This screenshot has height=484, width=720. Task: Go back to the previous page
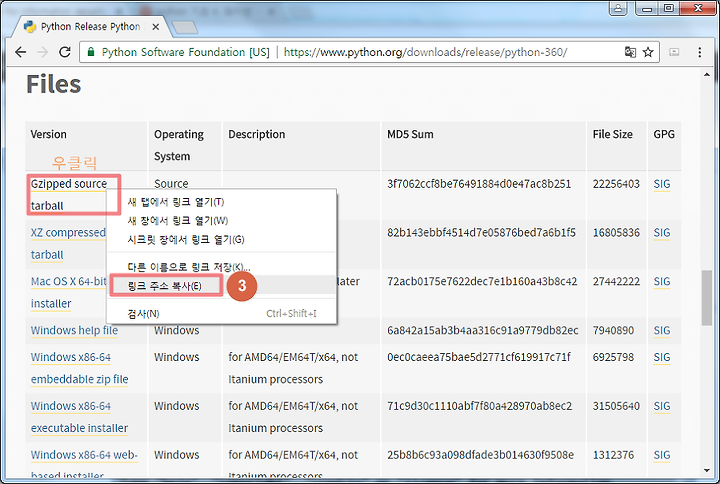(x=21, y=52)
